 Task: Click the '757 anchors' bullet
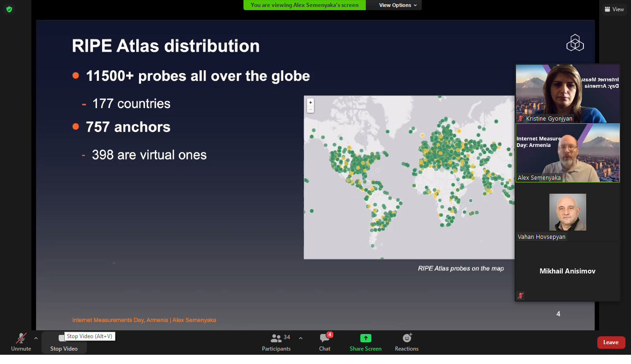tap(128, 127)
